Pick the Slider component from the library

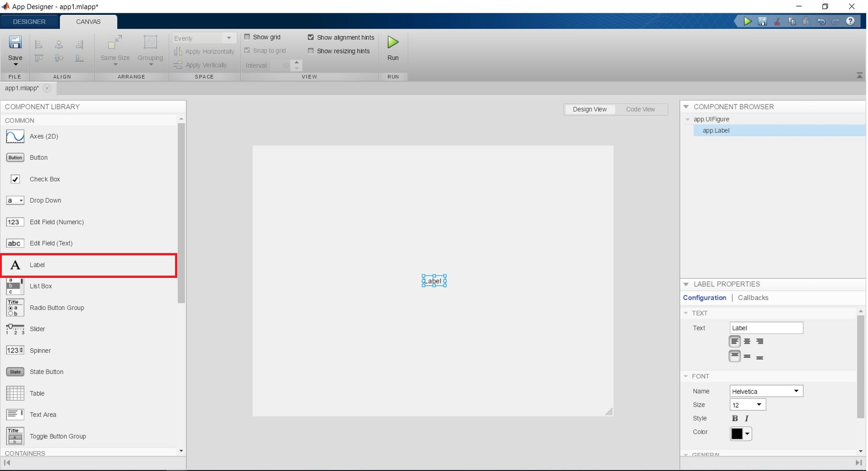click(37, 329)
